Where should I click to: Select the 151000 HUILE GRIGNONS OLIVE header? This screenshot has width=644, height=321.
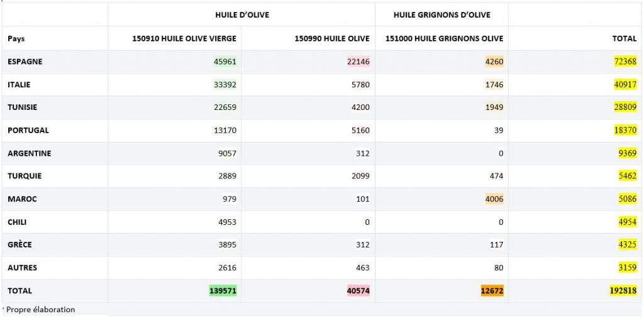tap(444, 38)
